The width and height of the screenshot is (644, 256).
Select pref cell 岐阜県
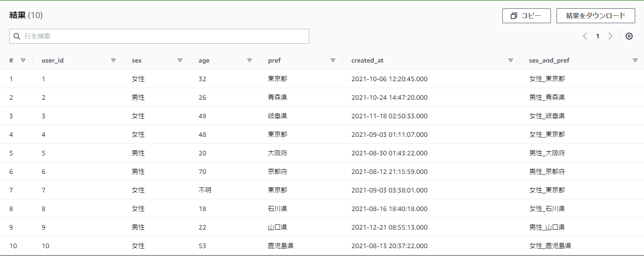coord(277,116)
